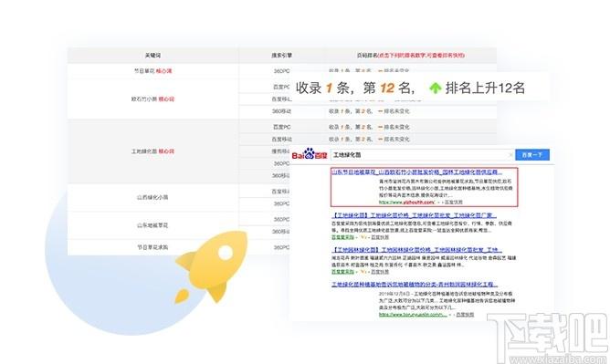Open 百度快照 of the red-boxed first result

(x=454, y=203)
